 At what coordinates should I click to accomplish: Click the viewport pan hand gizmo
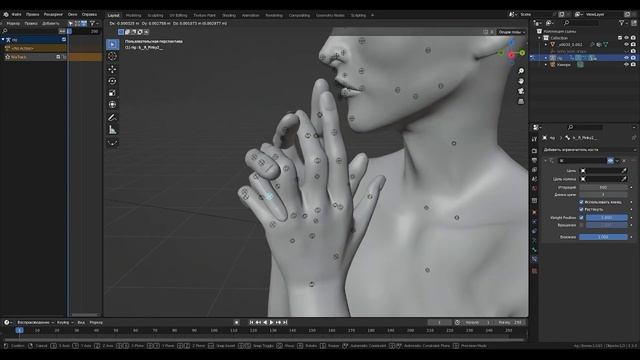click(x=521, y=81)
